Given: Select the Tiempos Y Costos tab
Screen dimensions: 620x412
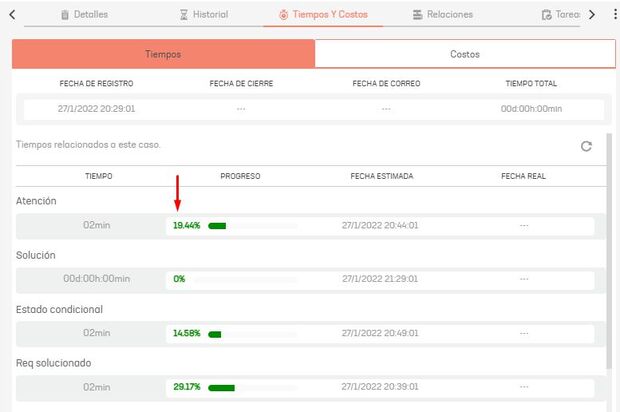Looking at the screenshot, I should click(x=323, y=15).
